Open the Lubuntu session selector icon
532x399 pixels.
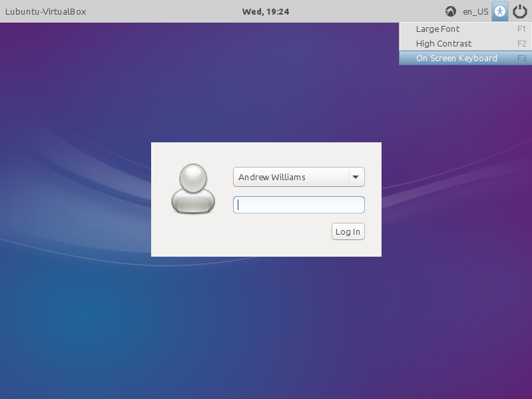click(x=451, y=11)
